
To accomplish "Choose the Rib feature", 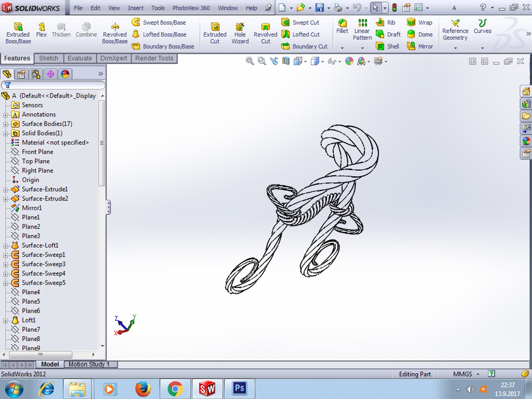I will tap(386, 23).
